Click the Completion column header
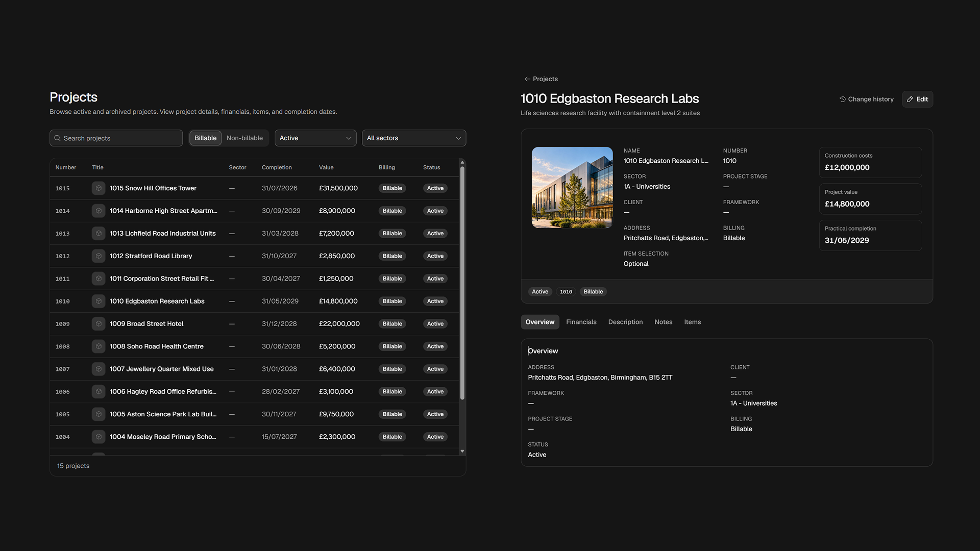The height and width of the screenshot is (551, 980). (277, 167)
